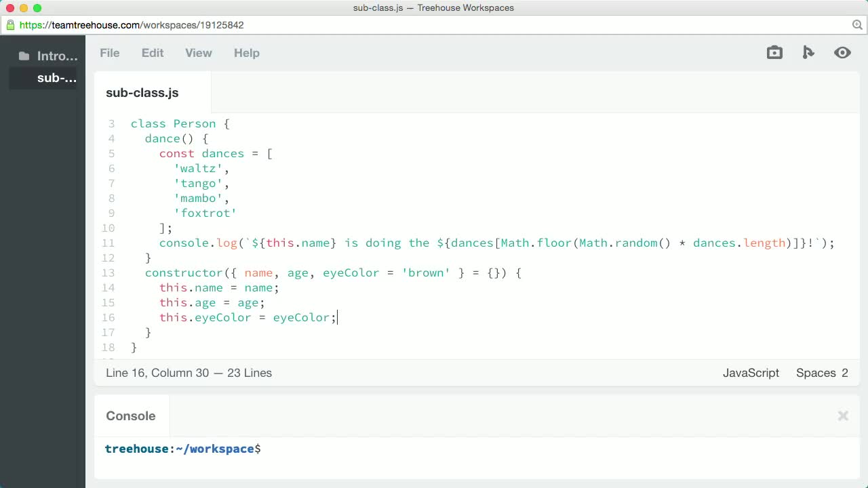Viewport: 868px width, 488px height.
Task: Click the terminal prompt in Console
Action: pos(182,449)
